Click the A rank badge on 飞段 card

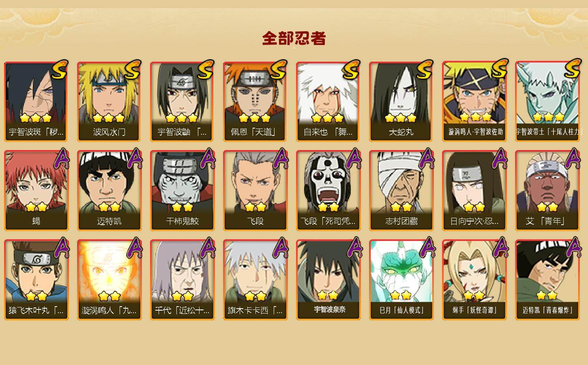click(279, 158)
